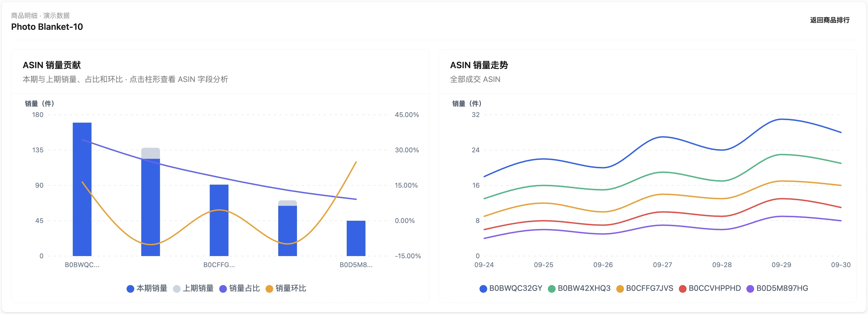Image resolution: width=868 pixels, height=314 pixels.
Task: Click the bar above B0D5M8... label
Action: [x=356, y=238]
